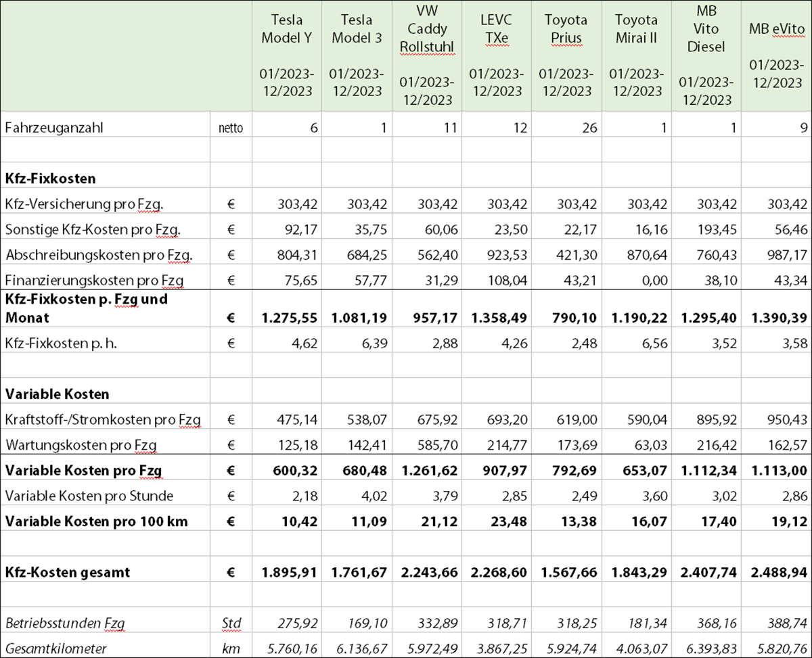Image resolution: width=812 pixels, height=658 pixels.
Task: Select Tesla Model 3 Gesamtkilometer value 6.136,67
Action: [x=356, y=649]
